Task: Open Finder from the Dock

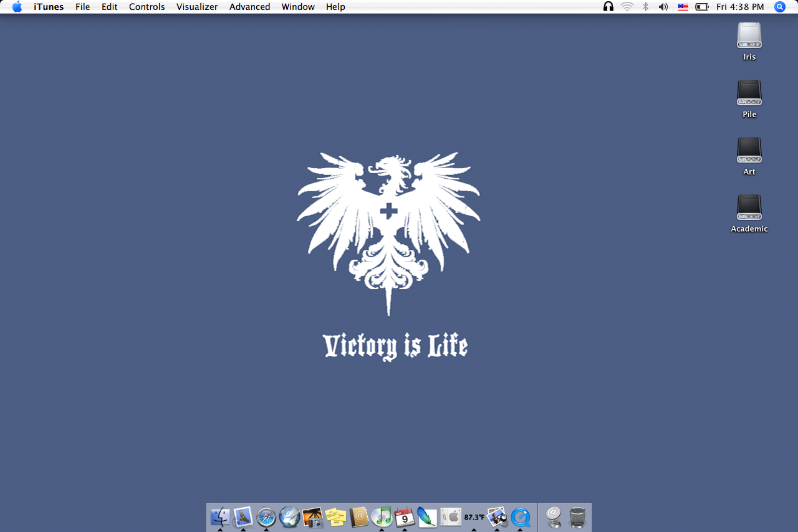Action: [220, 516]
